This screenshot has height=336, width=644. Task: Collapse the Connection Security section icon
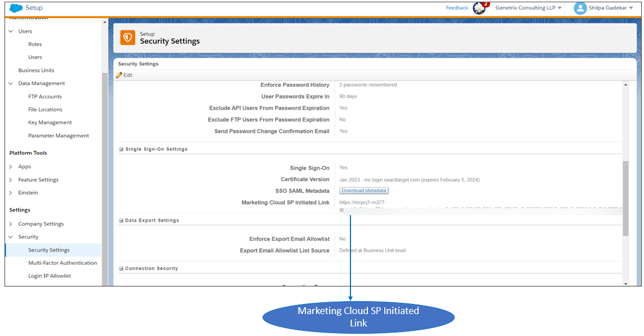120,268
